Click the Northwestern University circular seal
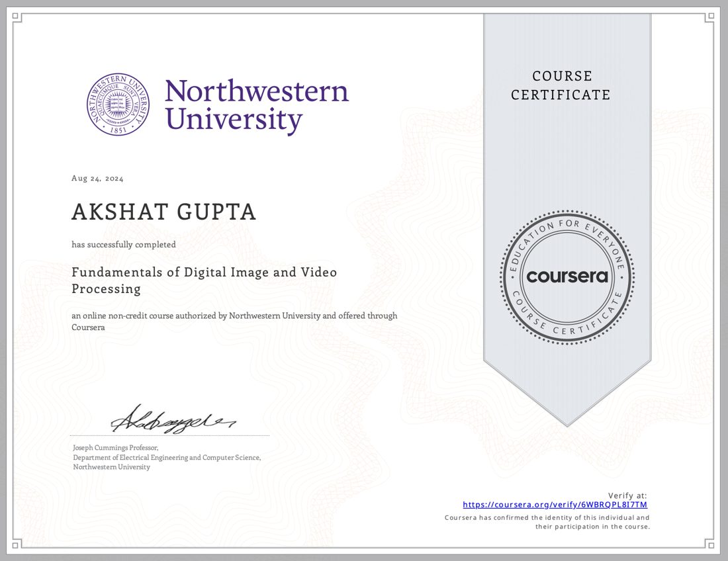Screen dimensions: 728x561 tap(118, 105)
